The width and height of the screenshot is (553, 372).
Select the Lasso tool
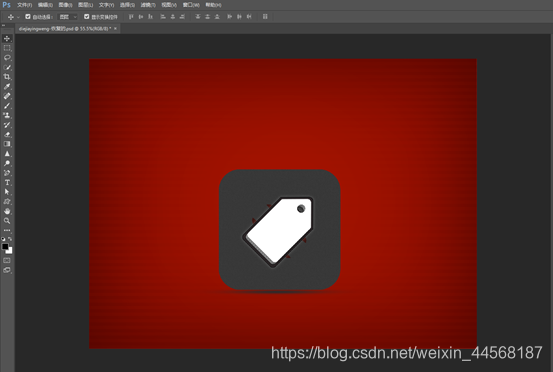coord(7,57)
